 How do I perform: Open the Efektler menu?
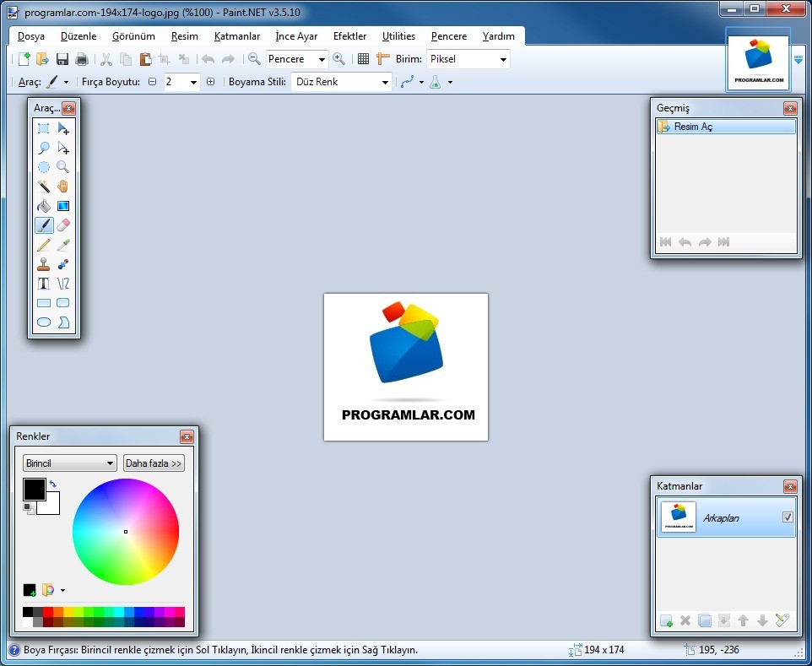349,36
